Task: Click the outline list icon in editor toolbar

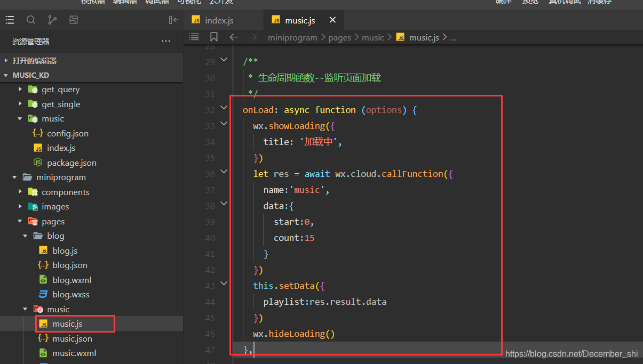Action: (194, 37)
